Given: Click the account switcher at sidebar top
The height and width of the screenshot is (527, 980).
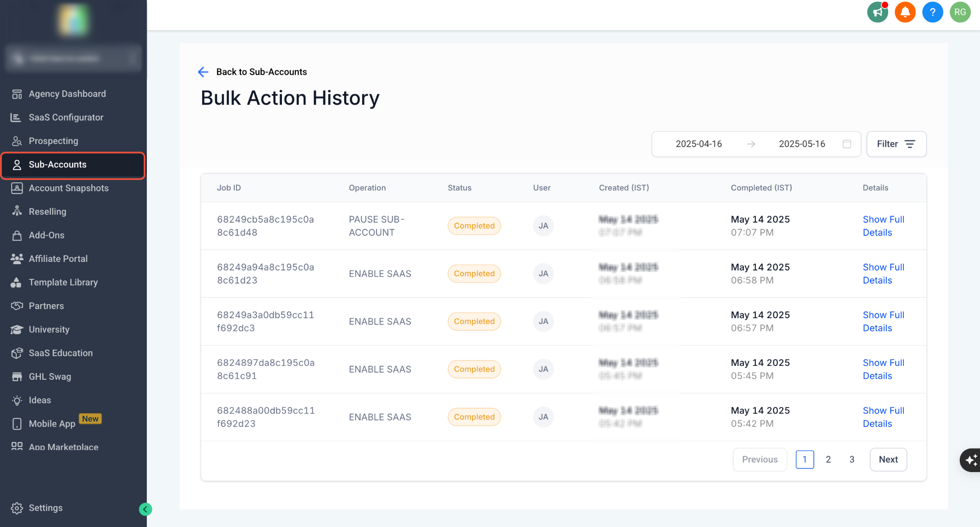Looking at the screenshot, I should [x=73, y=59].
